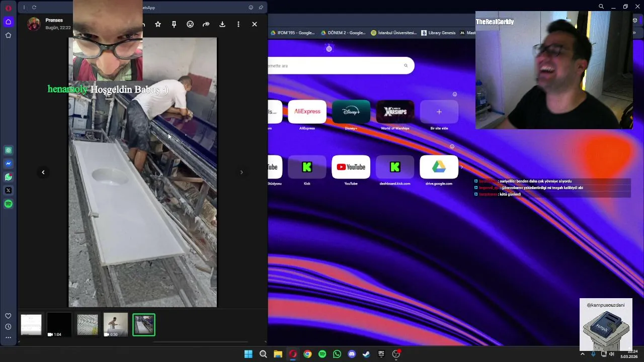React with the emoji smiley icon

(190, 24)
